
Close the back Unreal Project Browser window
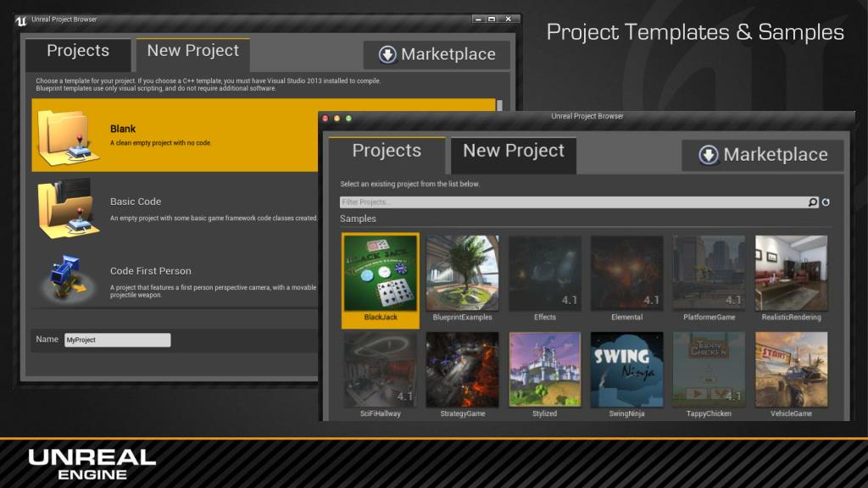click(509, 19)
